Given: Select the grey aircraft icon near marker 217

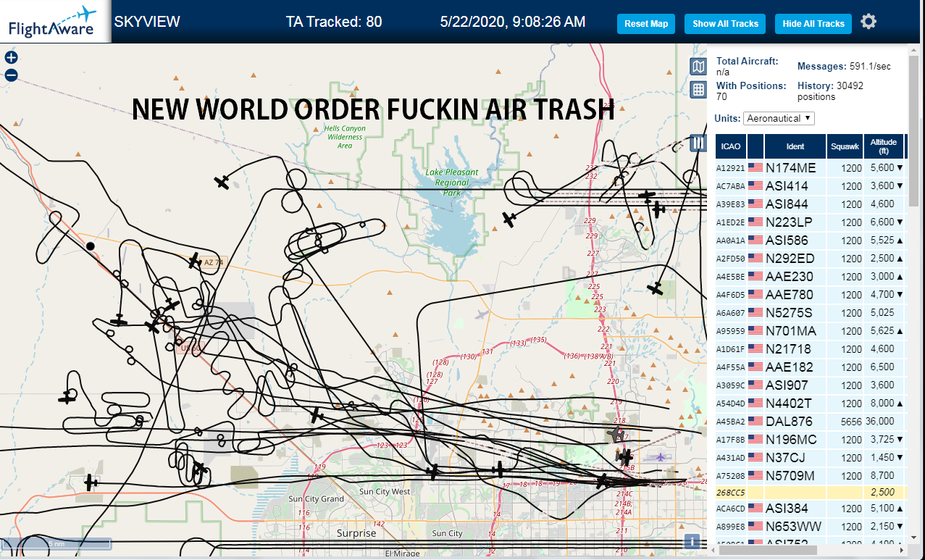Looking at the screenshot, I should tap(616, 435).
